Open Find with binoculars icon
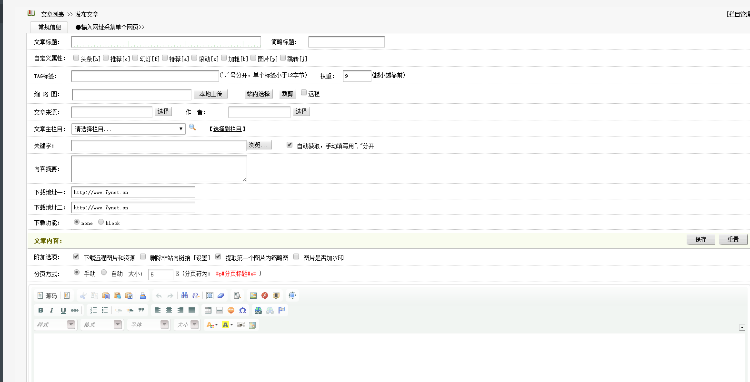750x382 pixels. 185,296
